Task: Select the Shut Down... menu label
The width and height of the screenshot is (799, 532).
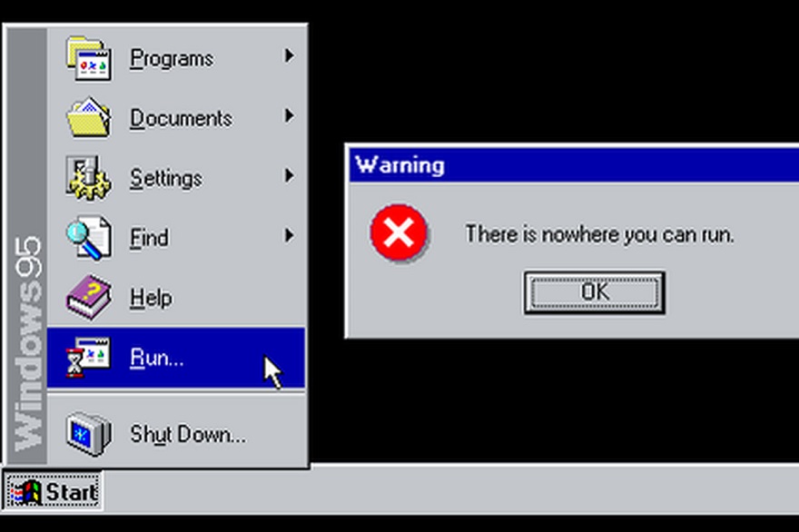Action: pos(188,435)
